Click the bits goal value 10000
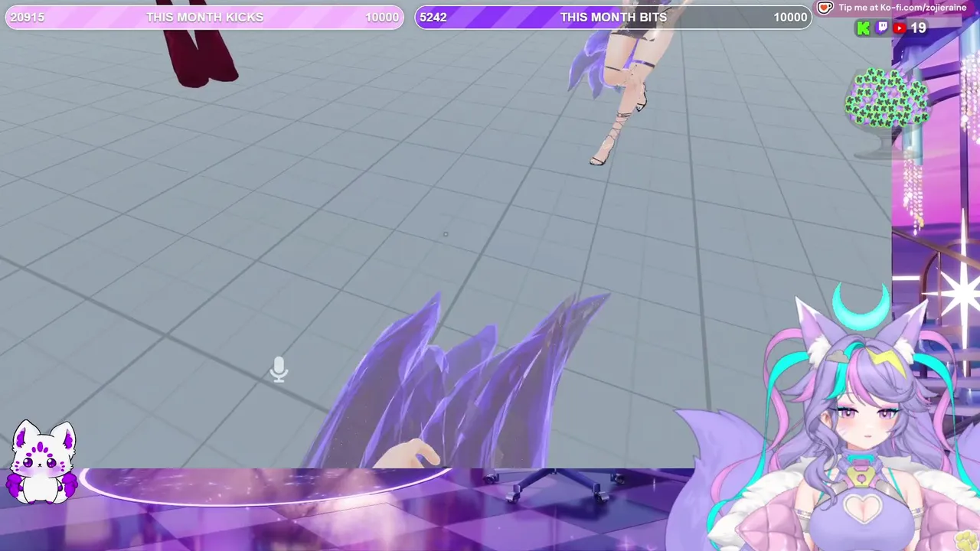 790,18
